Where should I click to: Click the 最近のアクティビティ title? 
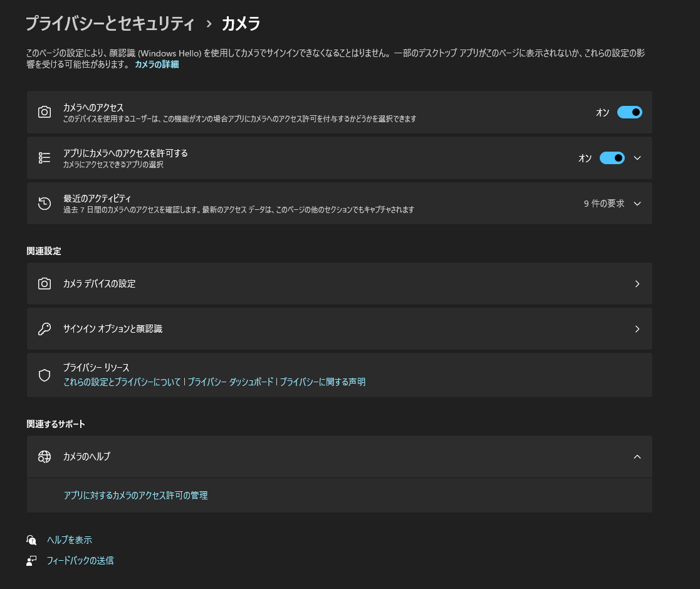click(x=97, y=199)
